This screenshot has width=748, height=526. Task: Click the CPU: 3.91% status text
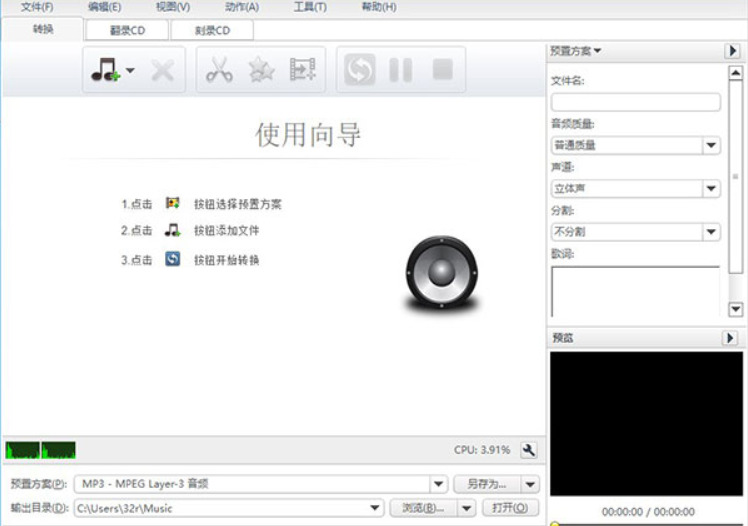click(482, 450)
